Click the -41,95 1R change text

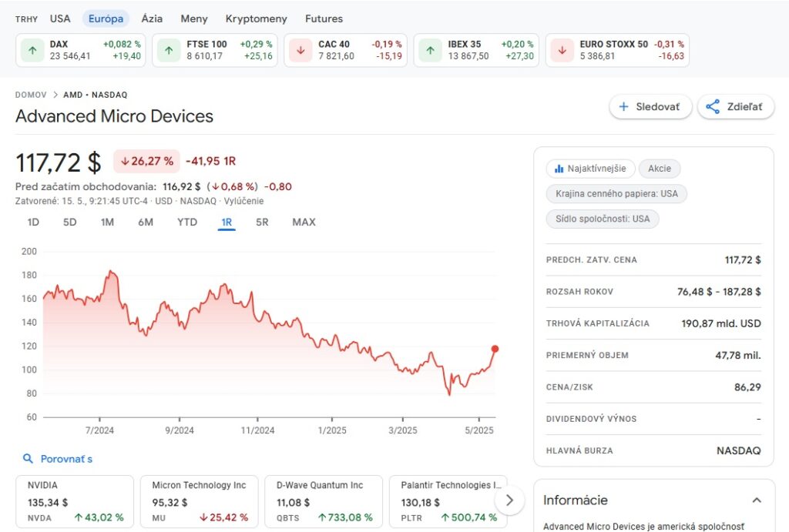(x=211, y=162)
